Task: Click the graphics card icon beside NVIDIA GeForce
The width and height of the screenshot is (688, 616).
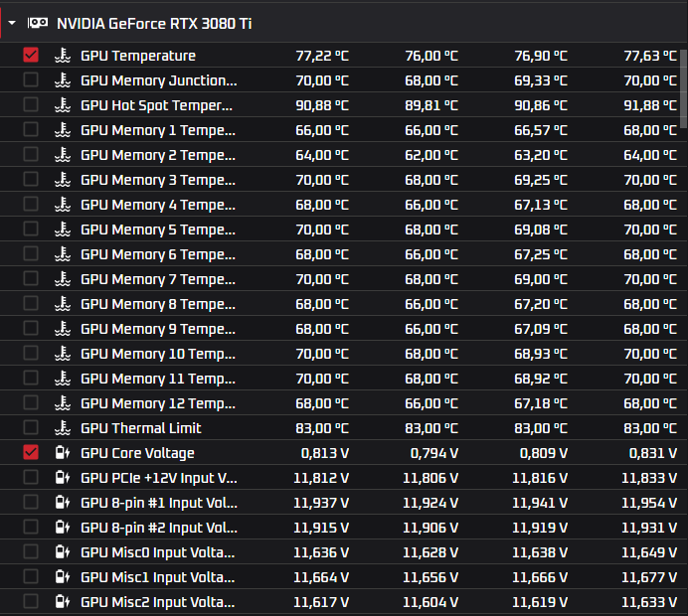Action: pos(38,23)
